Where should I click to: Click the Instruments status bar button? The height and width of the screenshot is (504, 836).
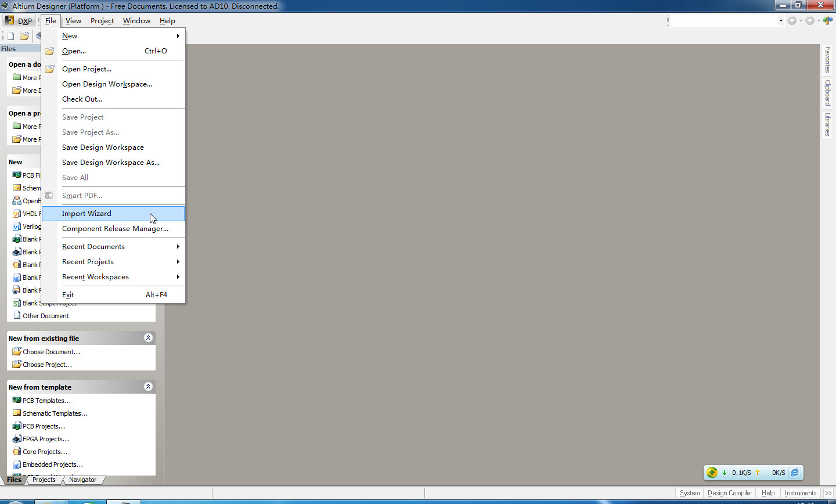coord(801,493)
